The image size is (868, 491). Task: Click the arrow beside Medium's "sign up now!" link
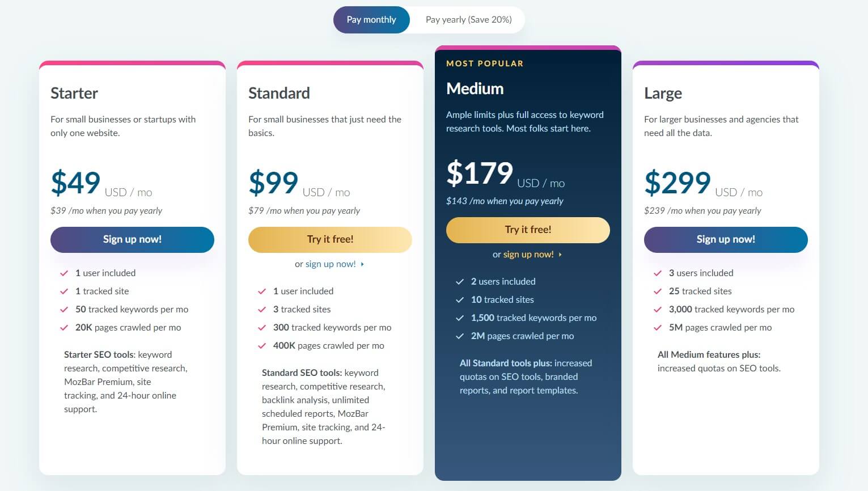(x=560, y=254)
